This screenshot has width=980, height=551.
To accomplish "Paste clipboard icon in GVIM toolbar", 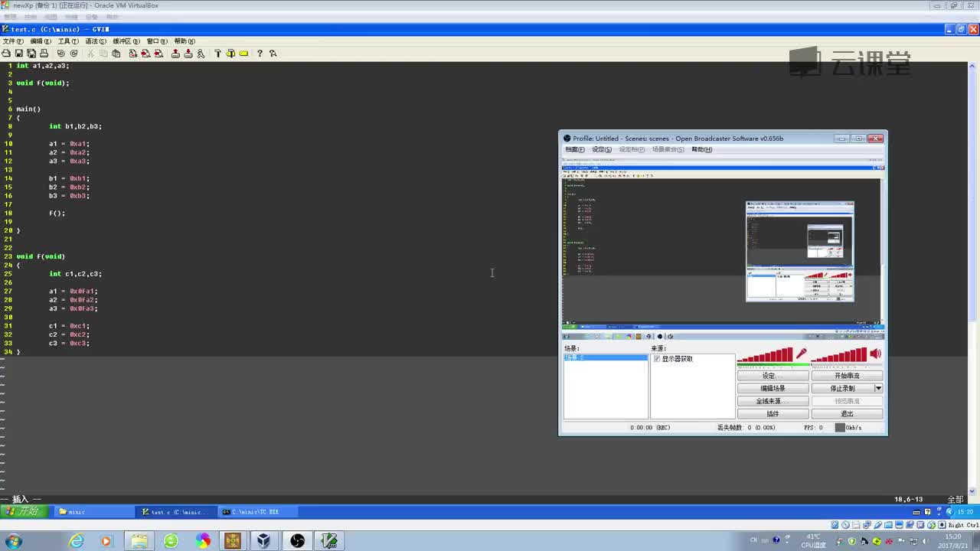I will tap(116, 54).
